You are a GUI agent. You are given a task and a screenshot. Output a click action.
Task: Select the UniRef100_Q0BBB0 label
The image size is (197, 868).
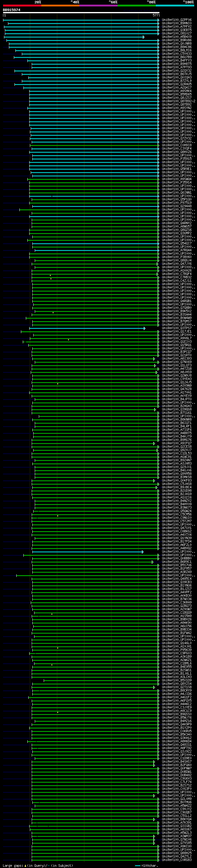pyautogui.click(x=177, y=558)
